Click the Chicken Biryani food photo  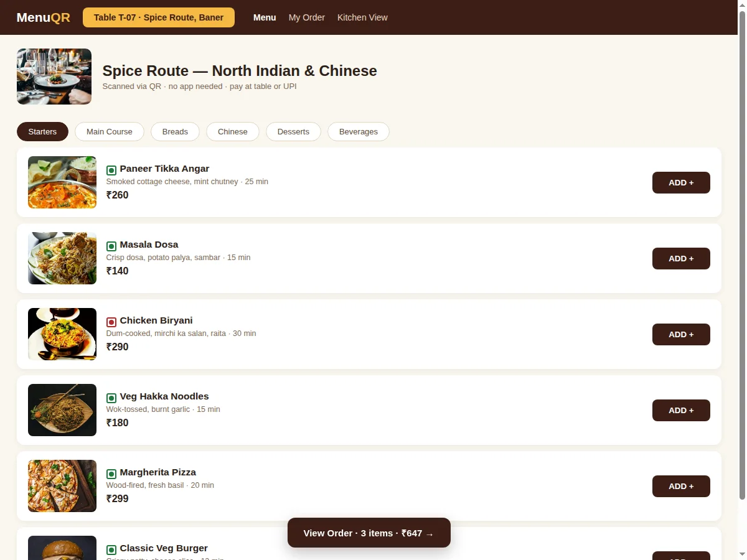coord(62,334)
